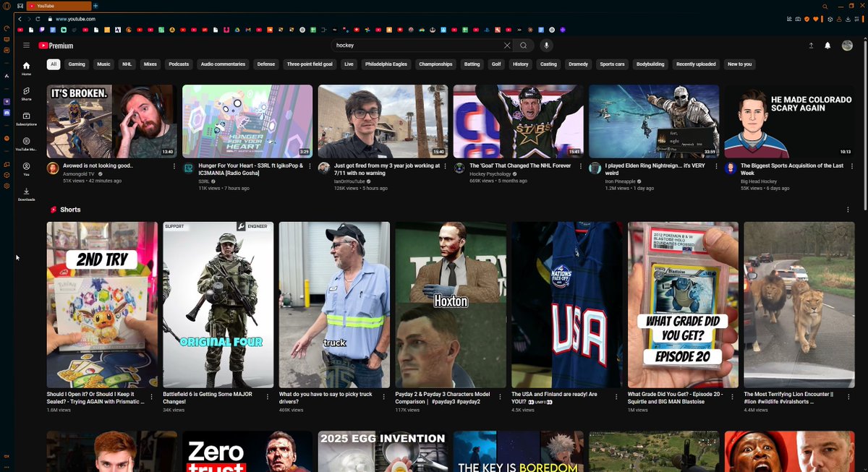Open the notifications bell
Viewport: 868px width, 472px height.
point(827,46)
